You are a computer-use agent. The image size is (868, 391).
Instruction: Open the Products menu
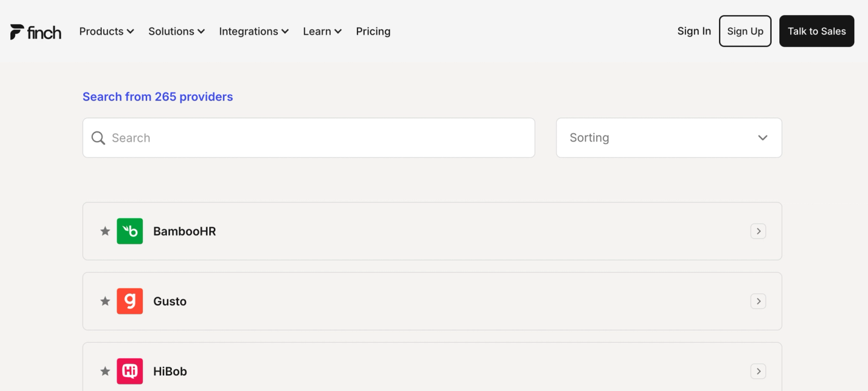107,31
